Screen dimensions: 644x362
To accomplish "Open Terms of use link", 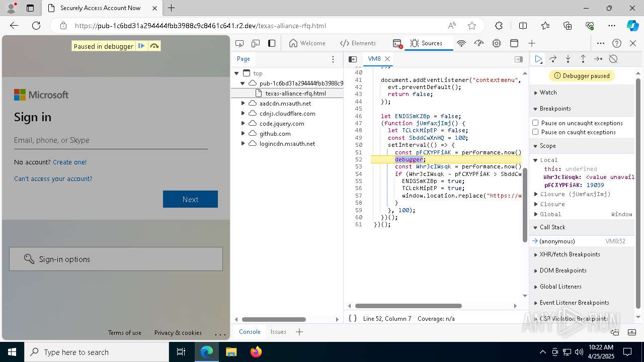I will (x=125, y=333).
